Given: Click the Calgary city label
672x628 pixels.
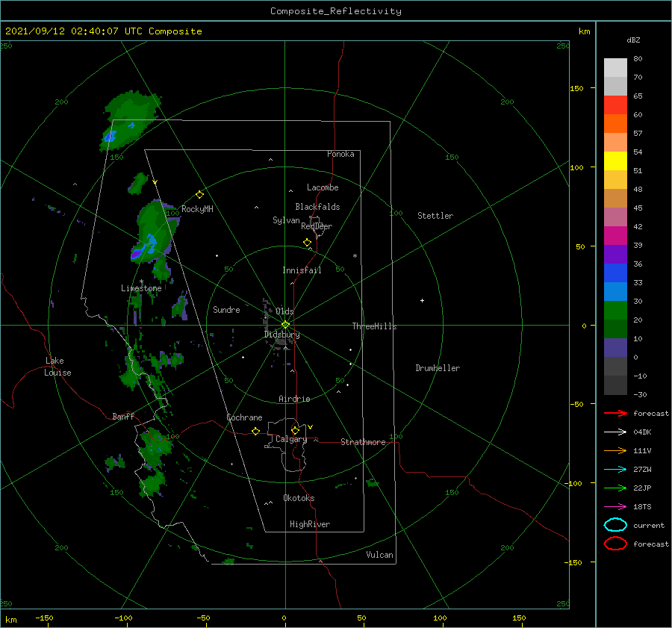Looking at the screenshot, I should click(291, 439).
